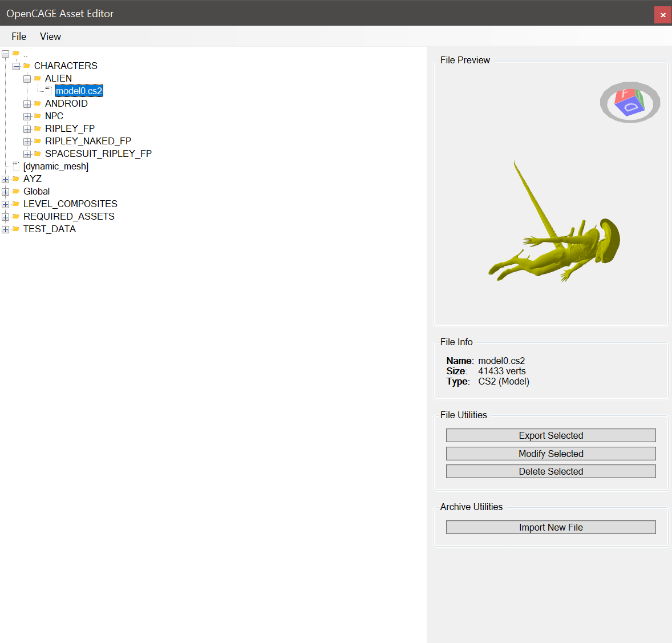672x643 pixels.
Task: Expand the NPC folder
Action: [x=27, y=116]
